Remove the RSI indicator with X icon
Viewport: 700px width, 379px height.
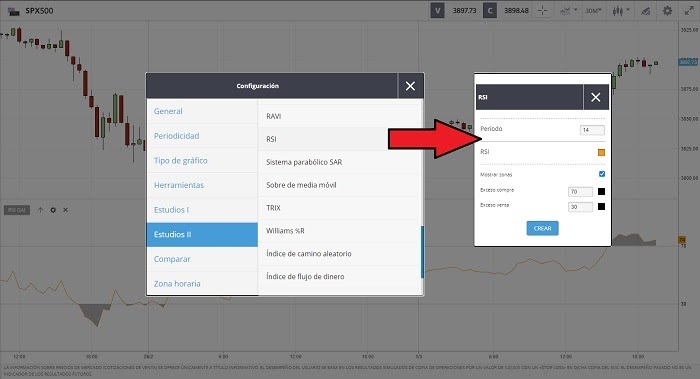click(65, 210)
